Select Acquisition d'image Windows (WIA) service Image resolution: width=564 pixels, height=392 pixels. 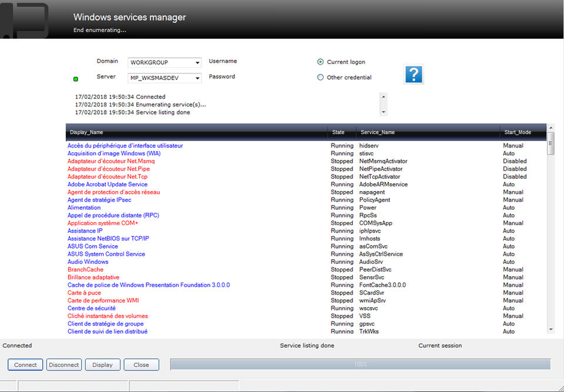[x=114, y=153]
